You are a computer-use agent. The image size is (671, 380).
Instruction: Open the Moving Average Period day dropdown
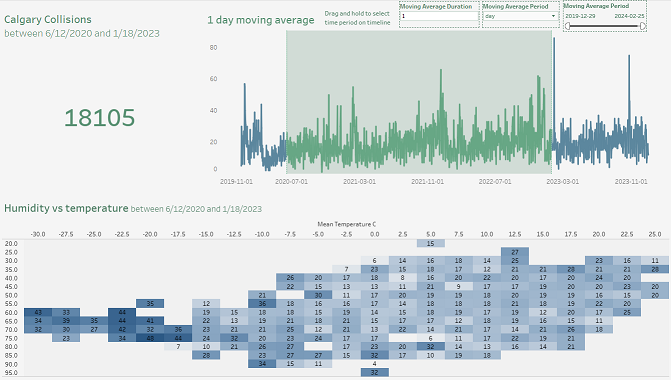pos(520,16)
